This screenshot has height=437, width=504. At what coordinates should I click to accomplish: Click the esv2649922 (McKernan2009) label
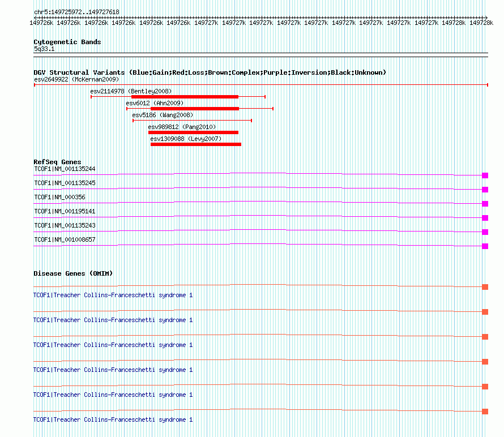[x=76, y=79]
